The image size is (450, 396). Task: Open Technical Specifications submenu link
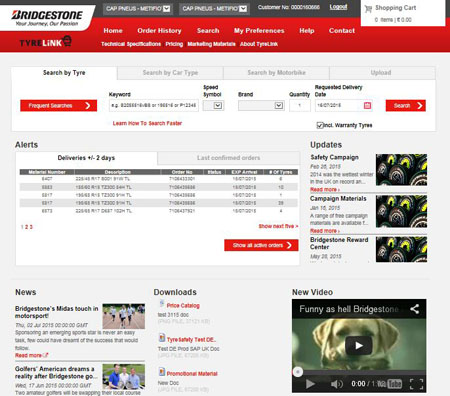click(131, 44)
